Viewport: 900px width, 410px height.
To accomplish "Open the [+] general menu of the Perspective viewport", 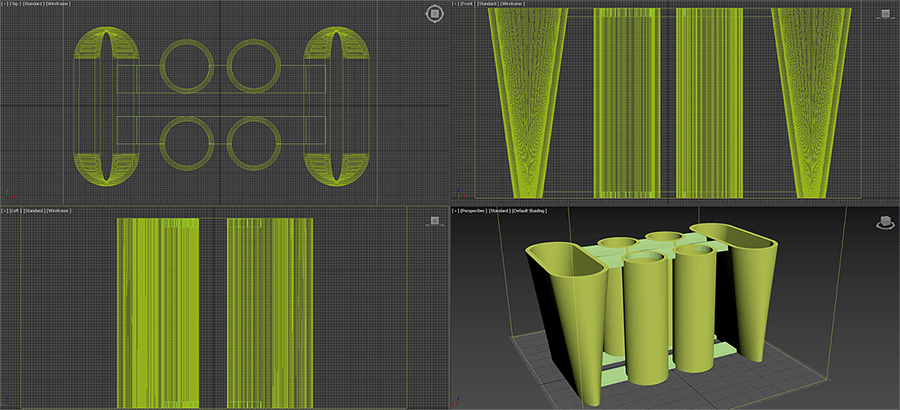I will click(x=455, y=211).
